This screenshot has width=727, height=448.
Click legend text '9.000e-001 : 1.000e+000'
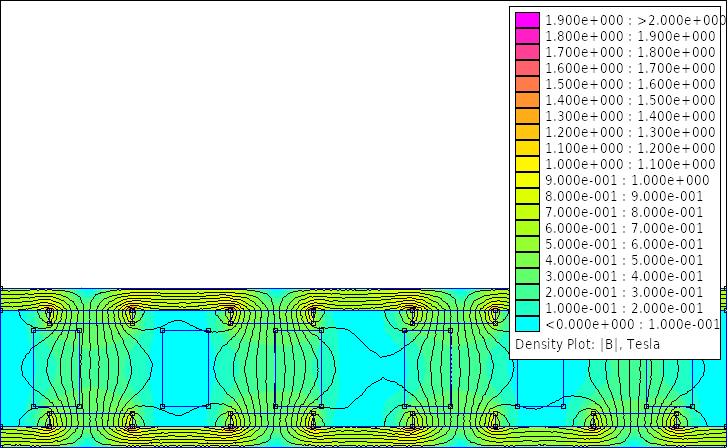point(627,180)
